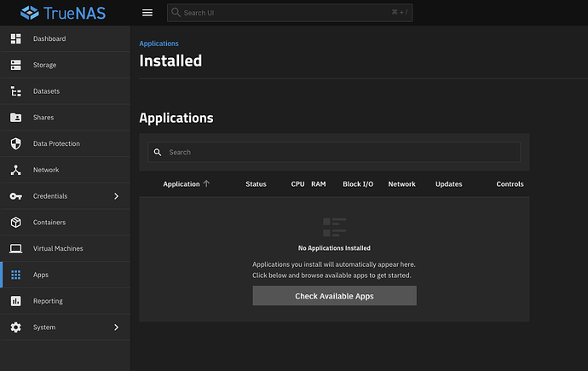Select the Containers cube icon
The image size is (588, 371).
tap(15, 223)
